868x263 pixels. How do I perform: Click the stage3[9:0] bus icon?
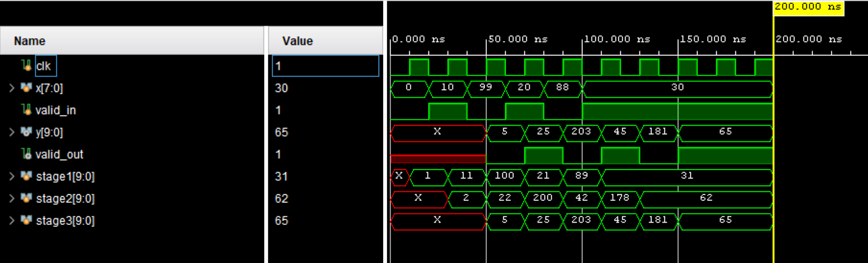[26, 221]
